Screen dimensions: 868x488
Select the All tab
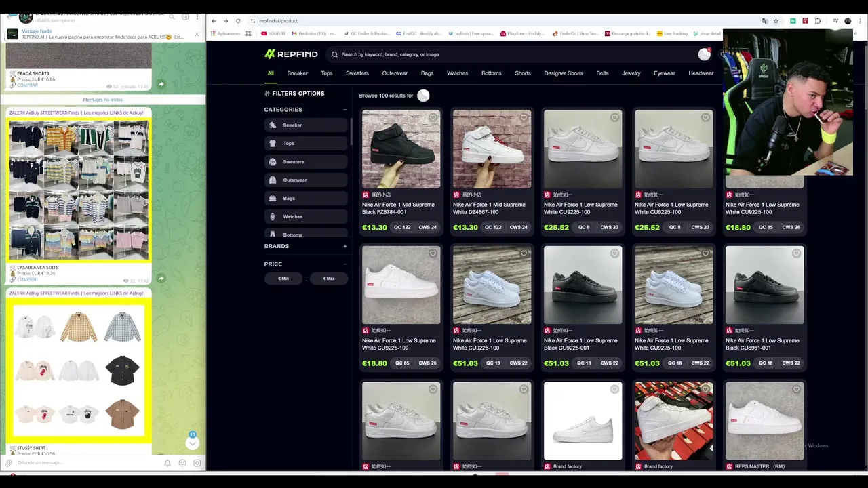(271, 73)
